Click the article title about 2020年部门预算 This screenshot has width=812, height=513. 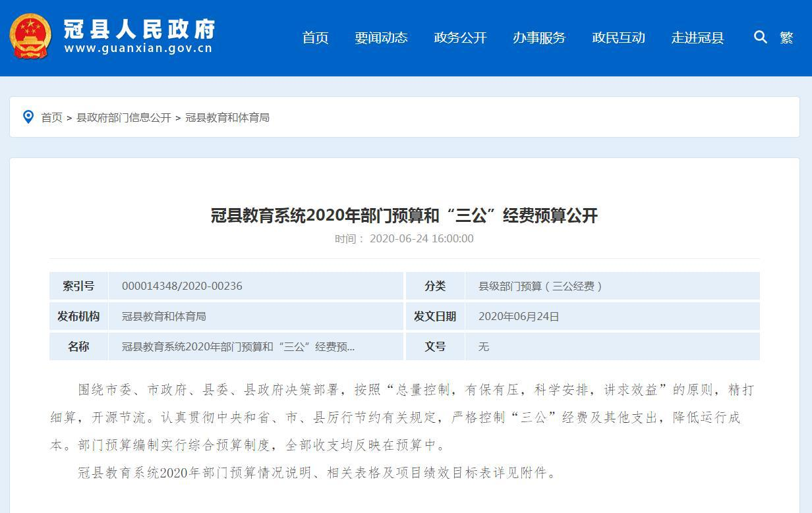(x=404, y=215)
